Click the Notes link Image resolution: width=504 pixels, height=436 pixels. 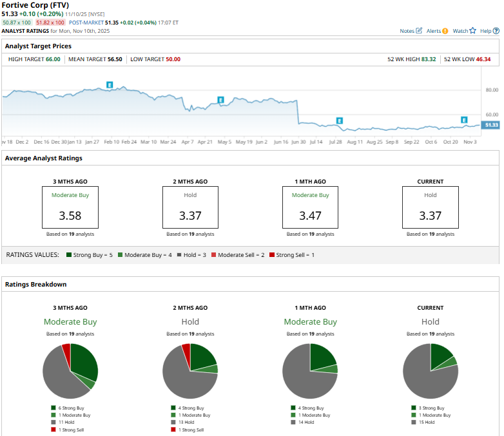407,31
